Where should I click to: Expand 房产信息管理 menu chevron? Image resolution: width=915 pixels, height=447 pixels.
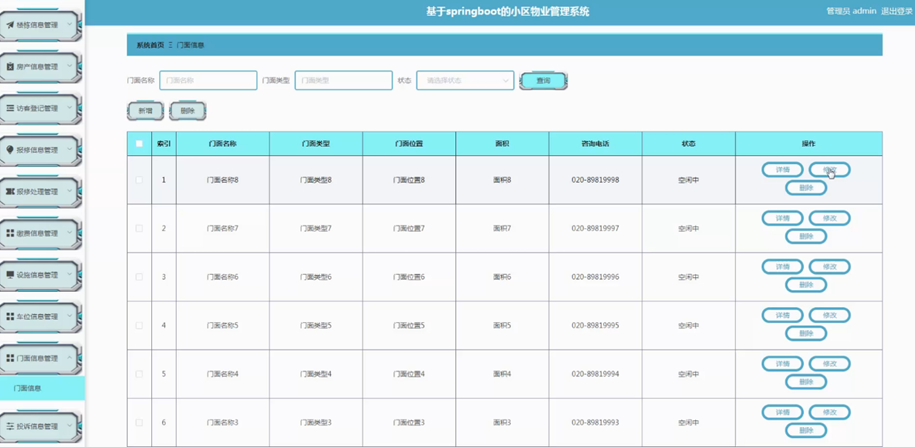point(69,66)
